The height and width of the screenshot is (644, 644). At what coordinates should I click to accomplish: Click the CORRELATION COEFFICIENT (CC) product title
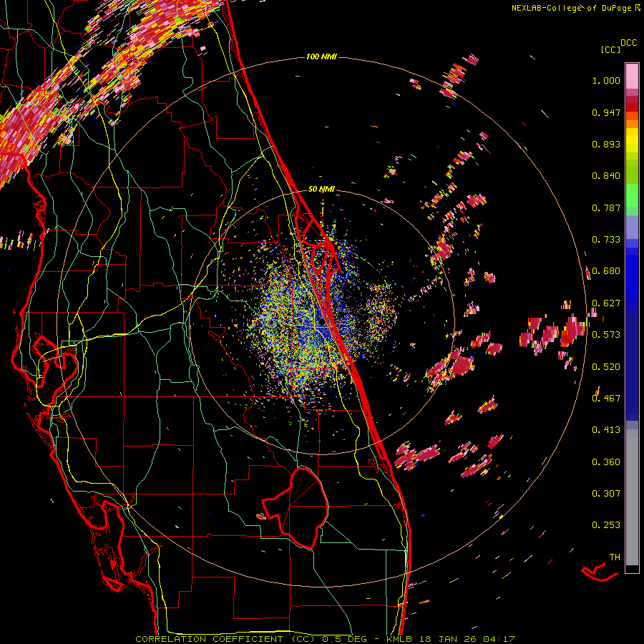pos(225,639)
